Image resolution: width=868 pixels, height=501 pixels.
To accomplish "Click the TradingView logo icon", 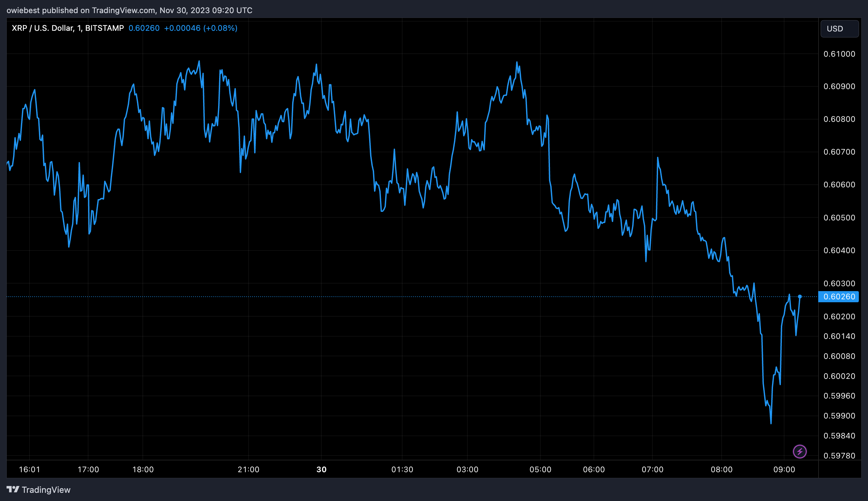I will 13,489.
